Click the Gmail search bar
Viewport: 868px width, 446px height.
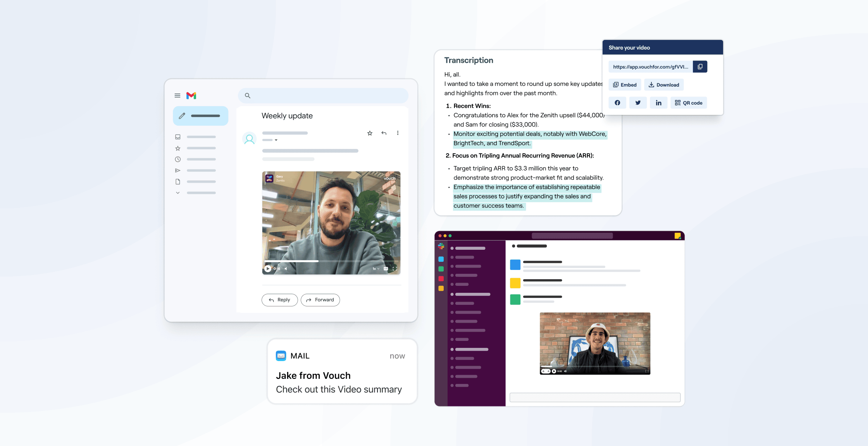[323, 95]
